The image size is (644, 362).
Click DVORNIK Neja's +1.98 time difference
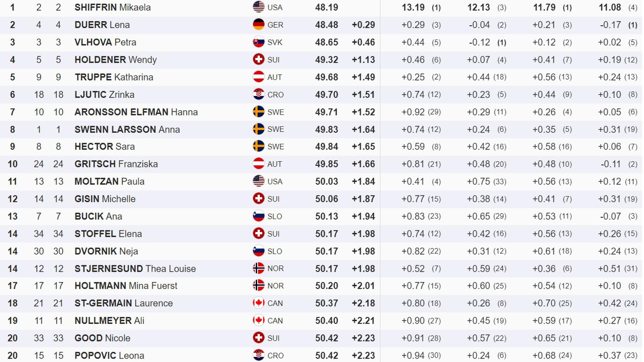[363, 251]
